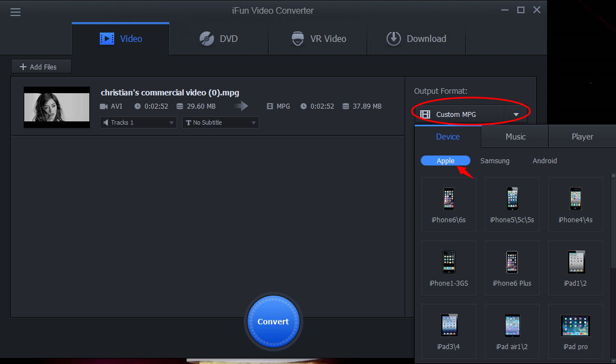Click the MPG output film icon
616x364 pixels.
click(270, 106)
